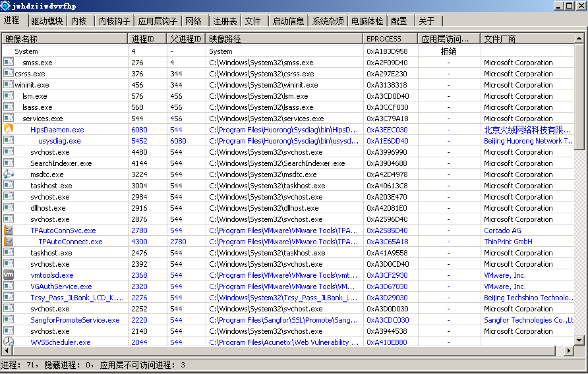Select the TPAutoConnSvc.exe orange icon
This screenshot has height=374, width=588.
point(9,230)
